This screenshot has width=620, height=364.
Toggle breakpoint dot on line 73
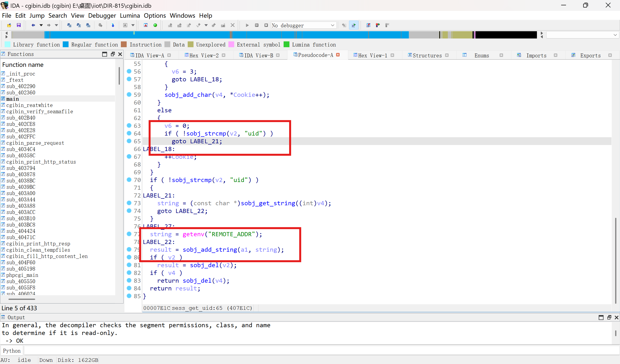pos(129,203)
